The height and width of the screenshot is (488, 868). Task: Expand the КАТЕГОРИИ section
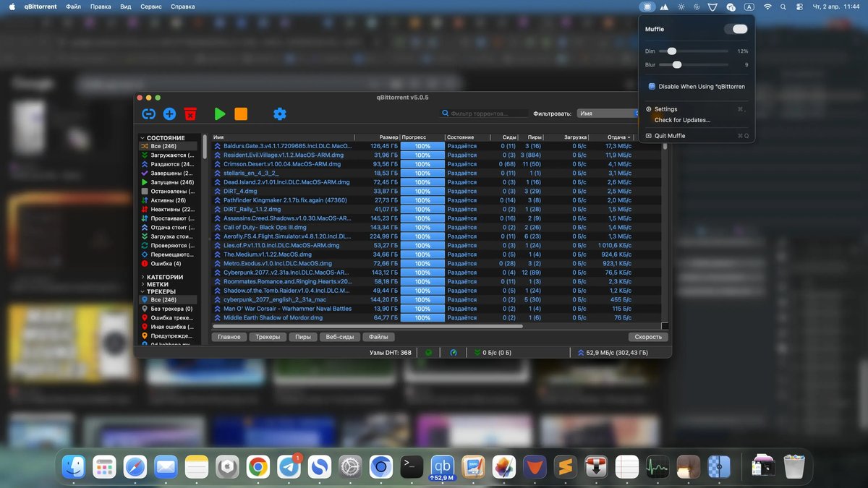144,276
